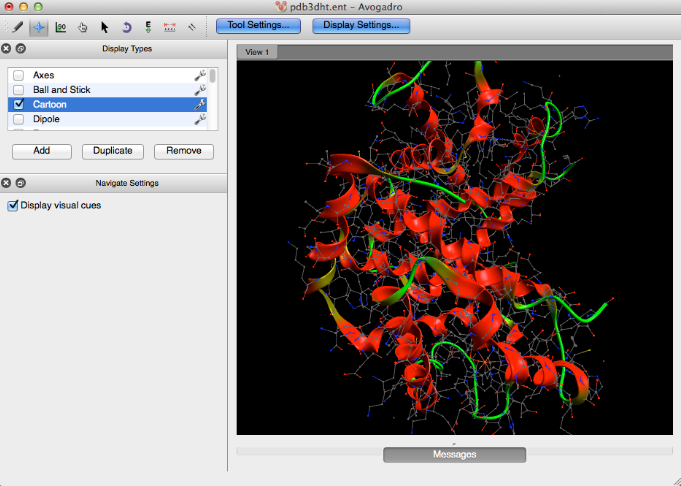Activate the Measure tool

169,27
